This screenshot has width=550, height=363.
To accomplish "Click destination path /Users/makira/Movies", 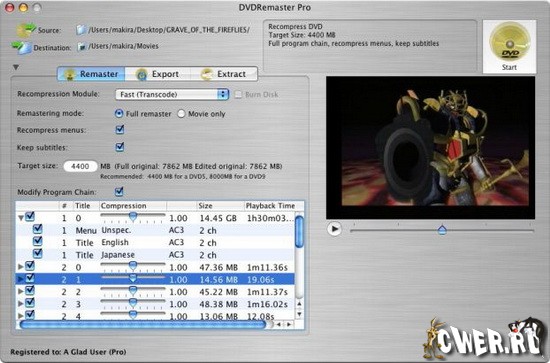I will [123, 46].
